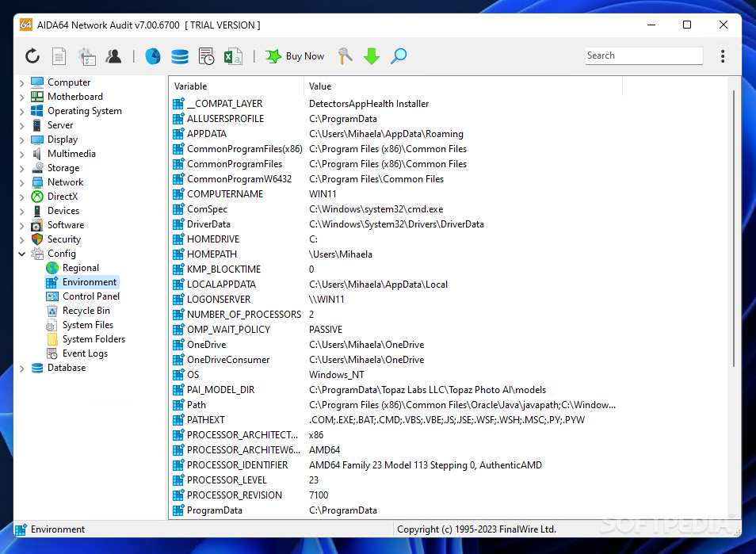The width and height of the screenshot is (756, 554).
Task: Select the OneDriveConsumer row
Action: (x=397, y=359)
